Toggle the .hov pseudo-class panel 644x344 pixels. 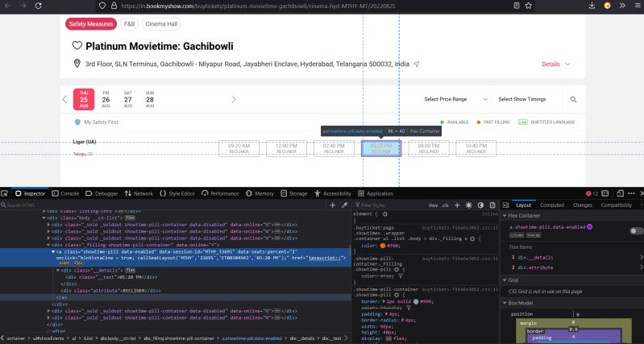coord(433,205)
